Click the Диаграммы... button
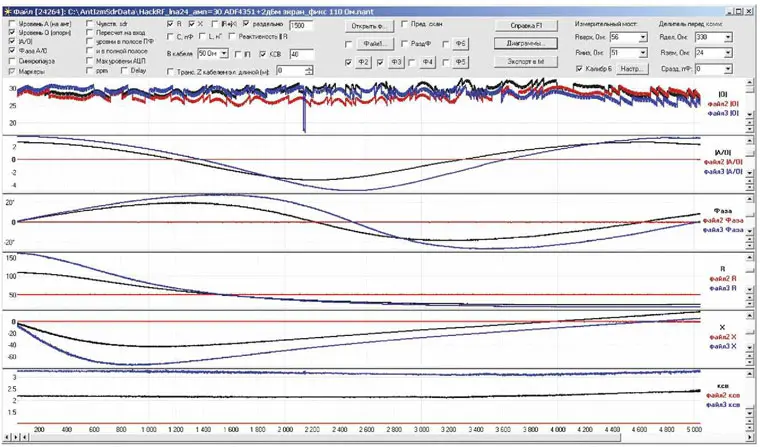The width and height of the screenshot is (760, 447). 526,44
